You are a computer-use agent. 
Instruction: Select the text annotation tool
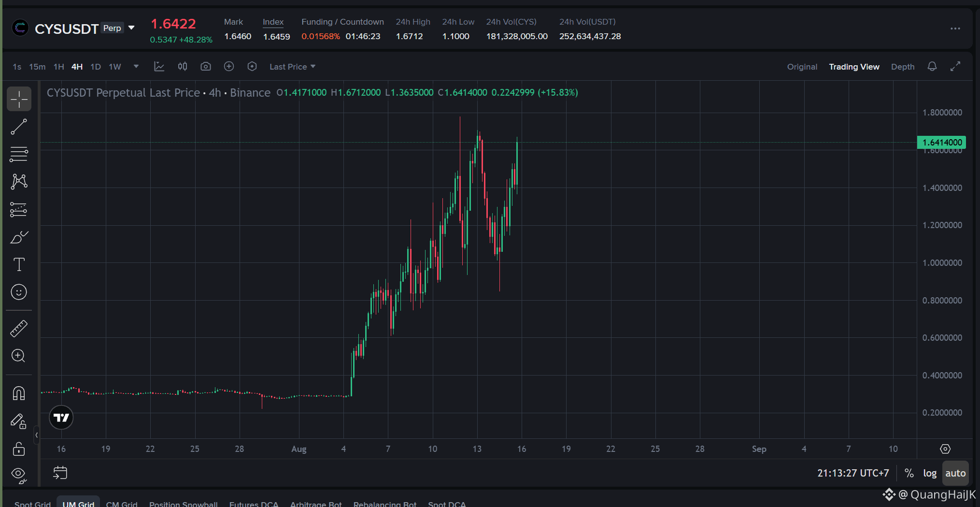pyautogui.click(x=19, y=264)
